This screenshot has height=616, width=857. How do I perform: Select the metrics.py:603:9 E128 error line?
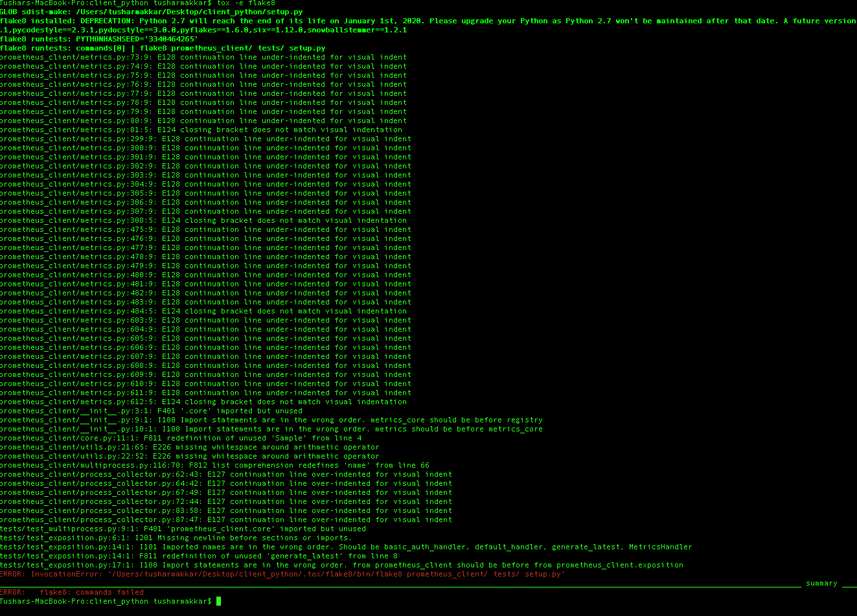[205, 321]
